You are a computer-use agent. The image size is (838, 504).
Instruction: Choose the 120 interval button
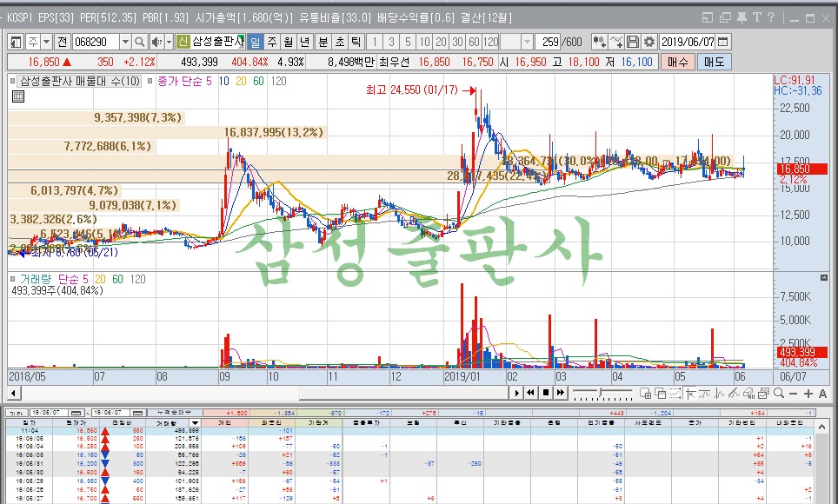(490, 42)
